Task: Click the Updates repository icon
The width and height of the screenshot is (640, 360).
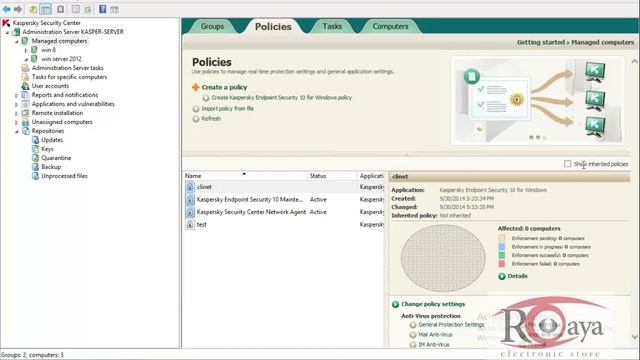Action: [x=36, y=140]
